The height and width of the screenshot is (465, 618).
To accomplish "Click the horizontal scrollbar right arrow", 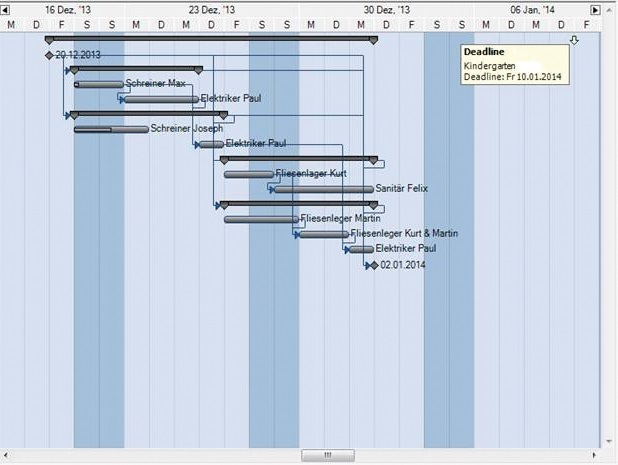I will pos(596,455).
